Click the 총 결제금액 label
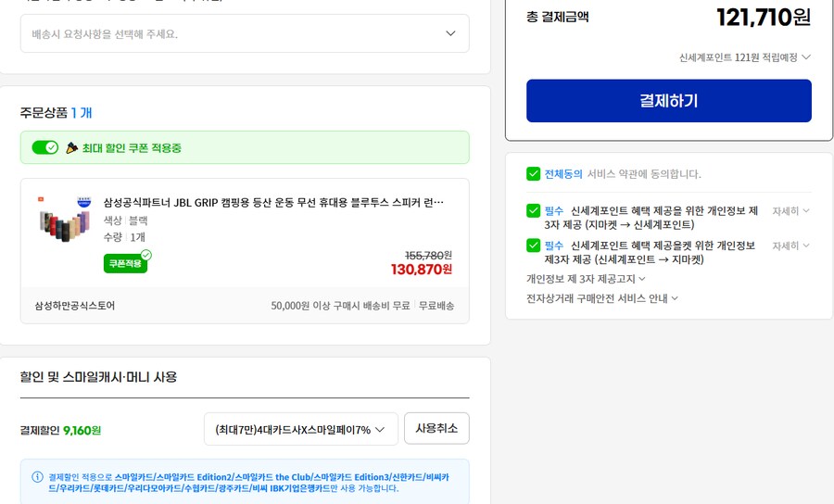Image resolution: width=834 pixels, height=504 pixels. (x=558, y=17)
